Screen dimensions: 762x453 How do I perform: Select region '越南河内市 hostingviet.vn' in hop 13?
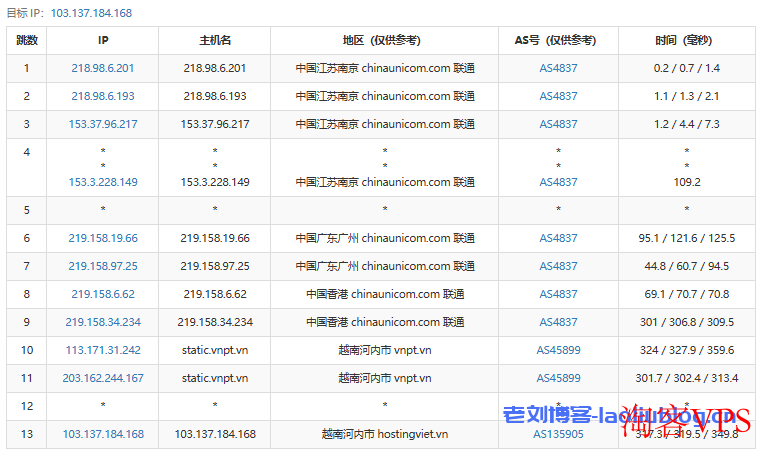(384, 434)
